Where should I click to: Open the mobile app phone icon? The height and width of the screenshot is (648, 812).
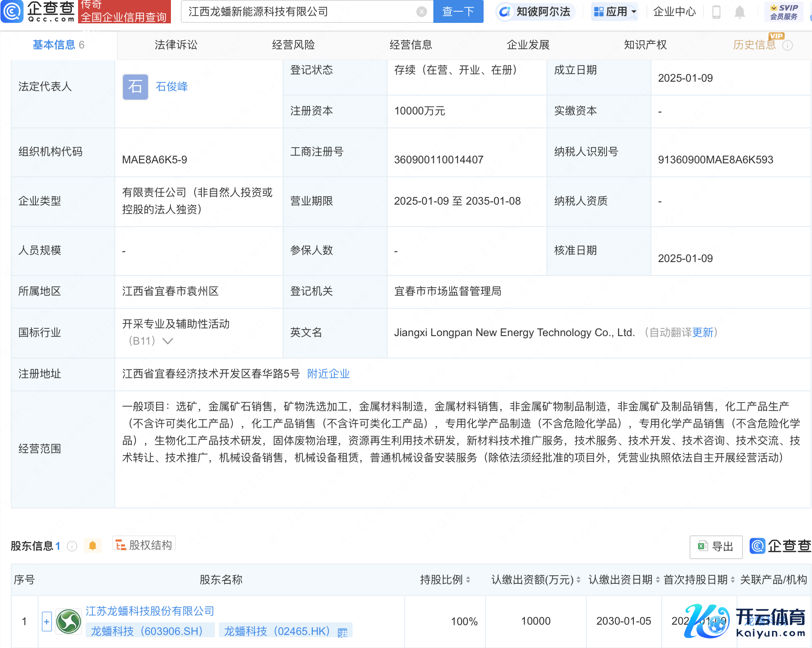pos(716,12)
